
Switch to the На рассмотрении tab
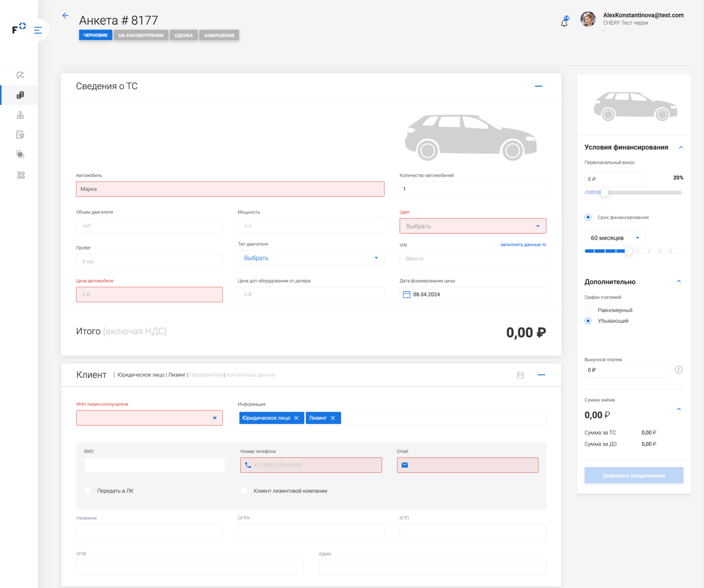(141, 35)
